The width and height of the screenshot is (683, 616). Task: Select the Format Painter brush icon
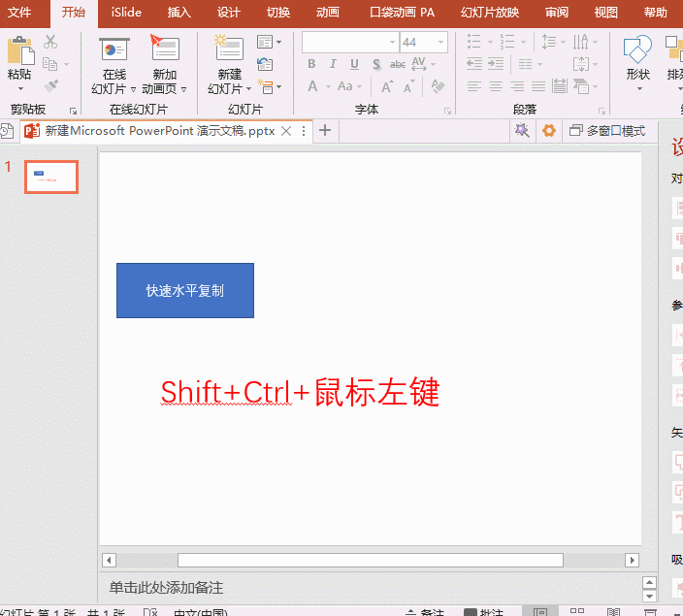tap(50, 86)
